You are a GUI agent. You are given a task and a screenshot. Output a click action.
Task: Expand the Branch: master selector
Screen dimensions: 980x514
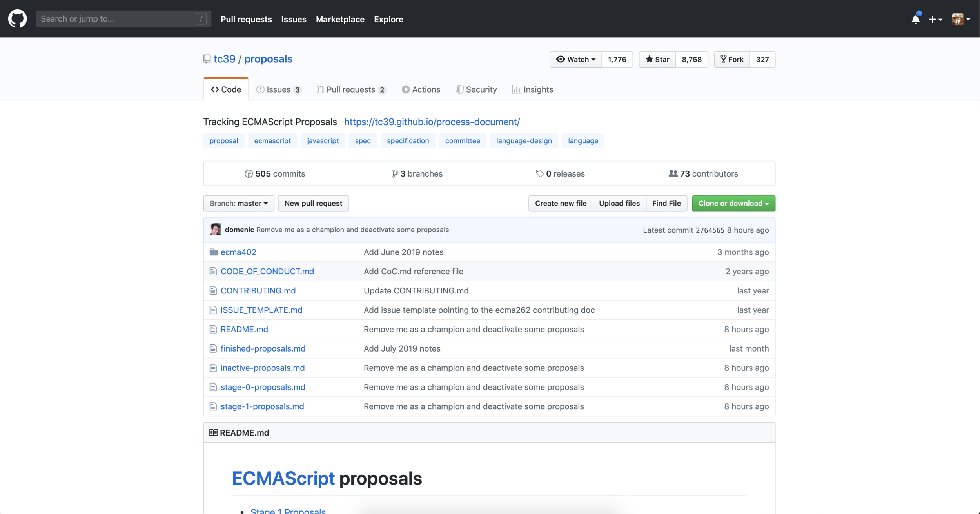click(238, 203)
